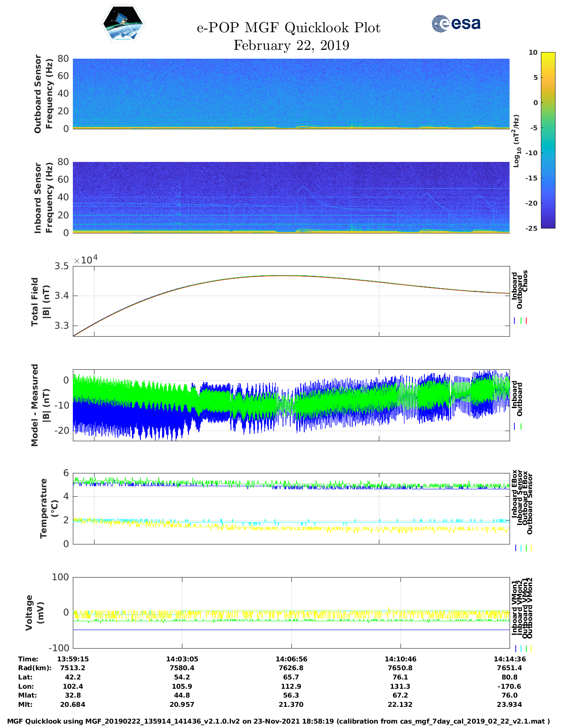Image resolution: width=563 pixels, height=728 pixels.
Task: Click the CASSIOPE hexagon satellite logo
Action: pos(123,24)
